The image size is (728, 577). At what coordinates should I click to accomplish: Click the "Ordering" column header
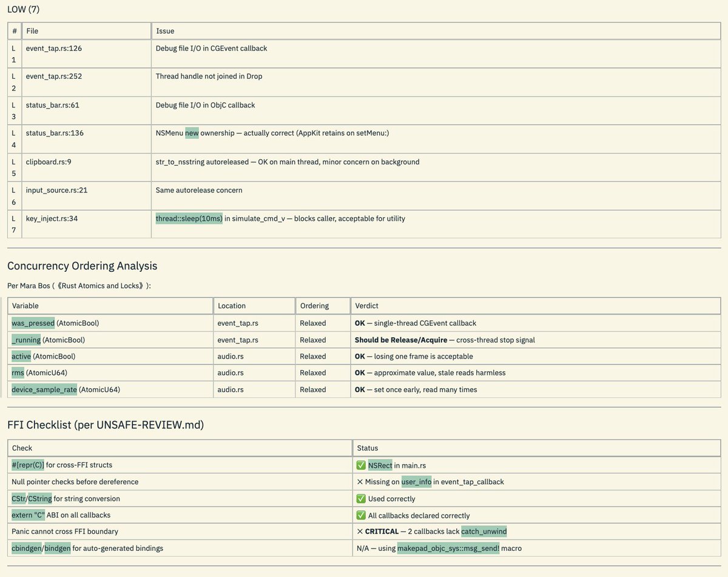click(x=314, y=306)
